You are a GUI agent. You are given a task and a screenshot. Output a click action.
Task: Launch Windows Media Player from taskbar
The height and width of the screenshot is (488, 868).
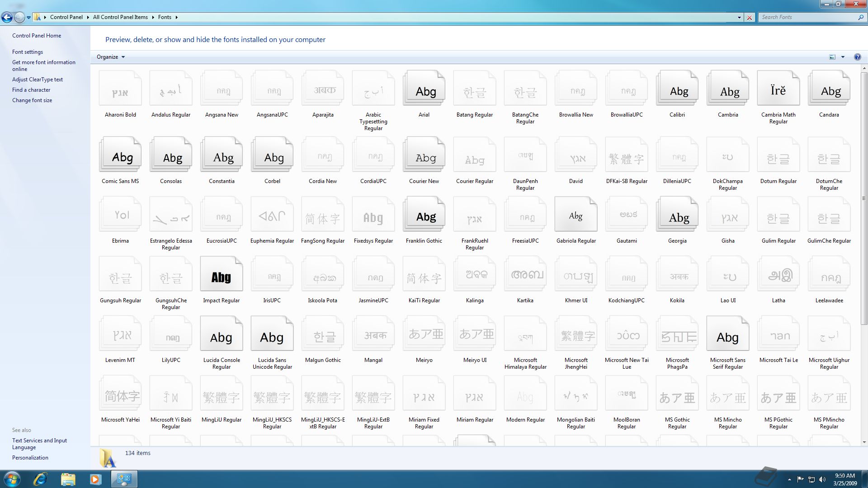point(95,479)
